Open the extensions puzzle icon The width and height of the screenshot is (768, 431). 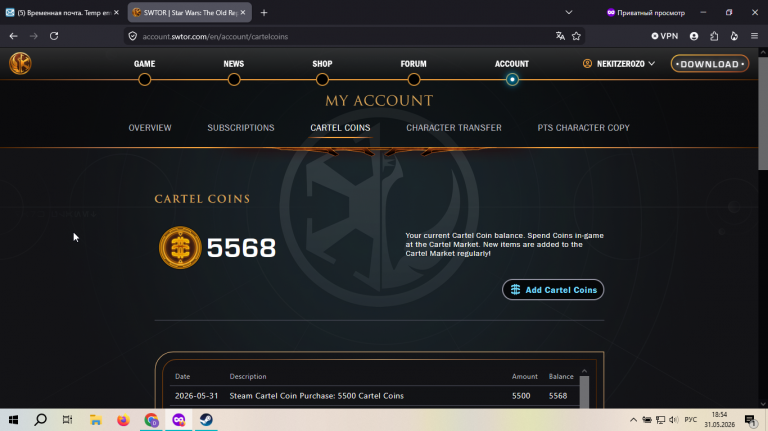tap(714, 36)
